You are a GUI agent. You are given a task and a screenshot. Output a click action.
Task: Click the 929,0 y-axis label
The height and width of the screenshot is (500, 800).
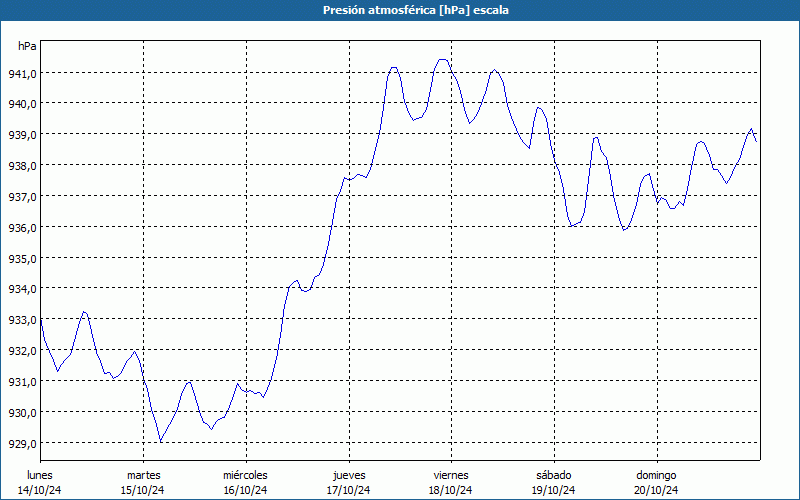click(22, 443)
